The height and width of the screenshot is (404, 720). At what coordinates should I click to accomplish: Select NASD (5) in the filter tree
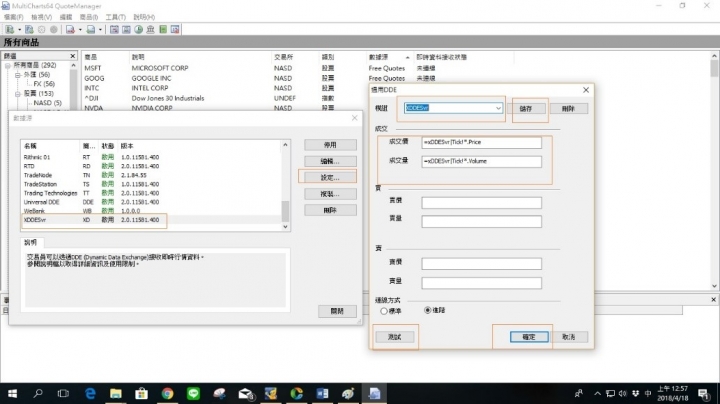(x=47, y=103)
